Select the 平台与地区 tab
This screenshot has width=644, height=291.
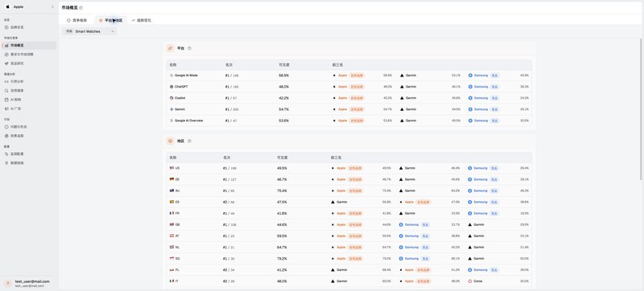pyautogui.click(x=110, y=20)
